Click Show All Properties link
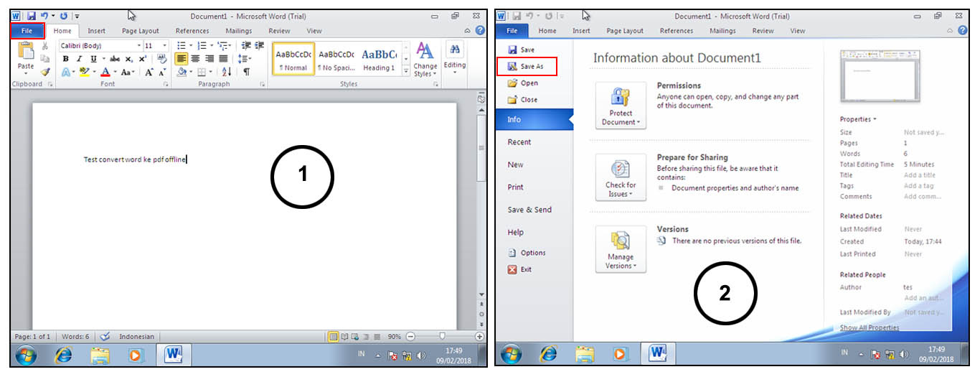Viewport: 980px width, 377px height. [870, 327]
